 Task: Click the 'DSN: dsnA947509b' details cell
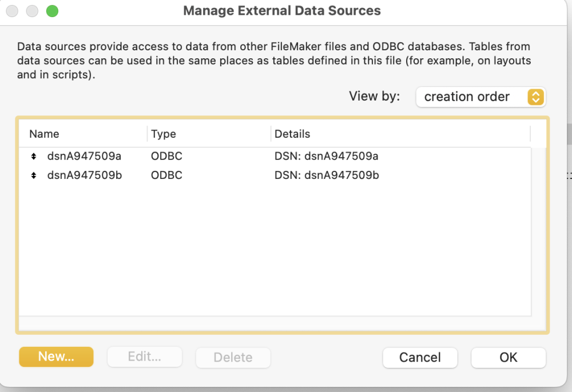pos(327,175)
